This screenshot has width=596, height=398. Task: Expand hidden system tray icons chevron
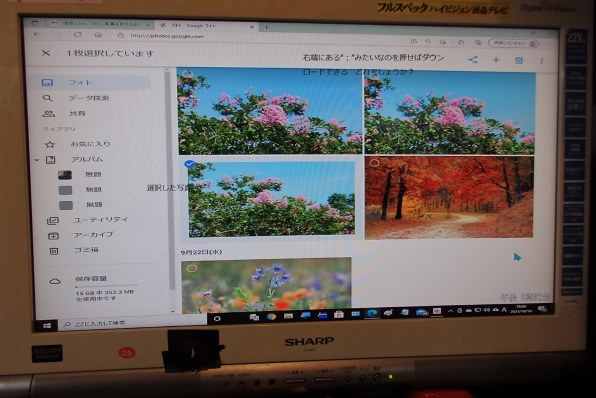[x=450, y=311]
